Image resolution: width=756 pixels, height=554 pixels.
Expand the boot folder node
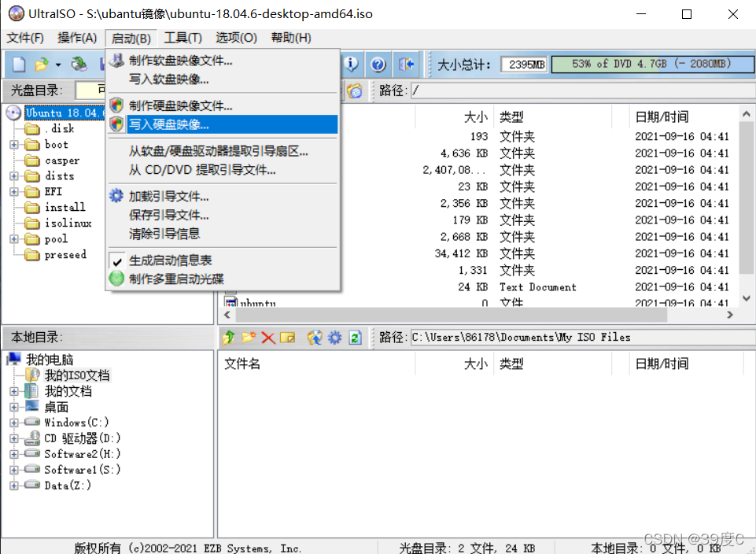pos(14,145)
